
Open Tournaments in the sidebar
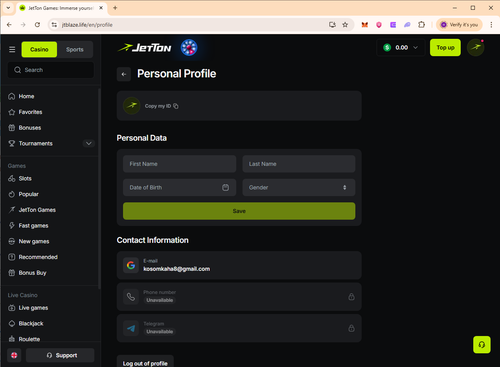[x=35, y=143]
